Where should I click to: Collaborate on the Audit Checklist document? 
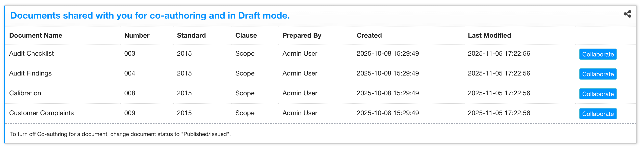(x=598, y=54)
